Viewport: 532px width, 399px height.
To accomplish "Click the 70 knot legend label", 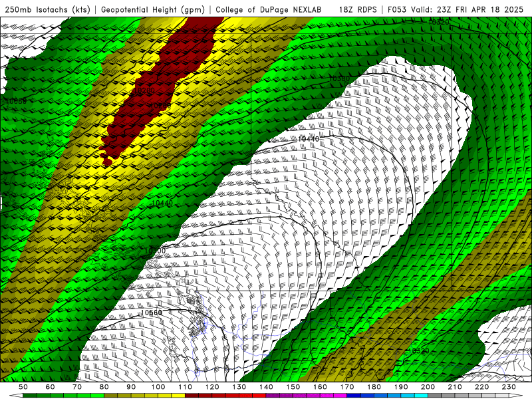I will click(77, 387).
